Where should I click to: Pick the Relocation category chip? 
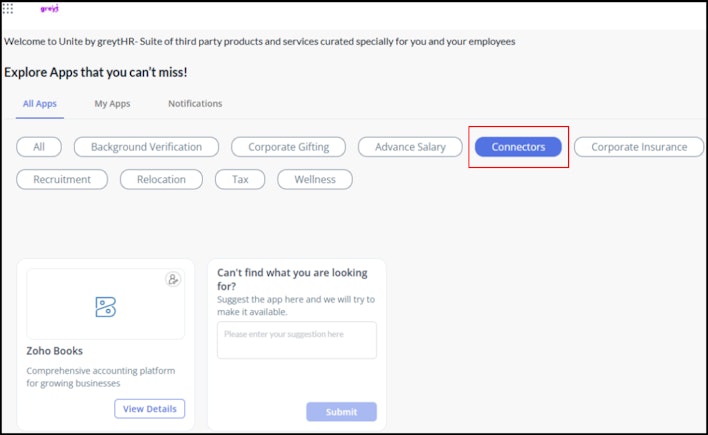pos(161,179)
